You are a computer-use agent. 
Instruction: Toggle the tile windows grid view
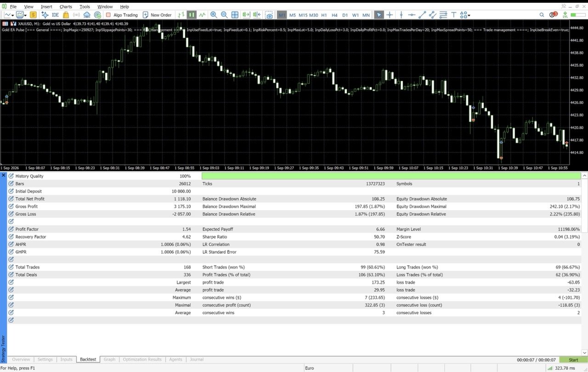[235, 15]
